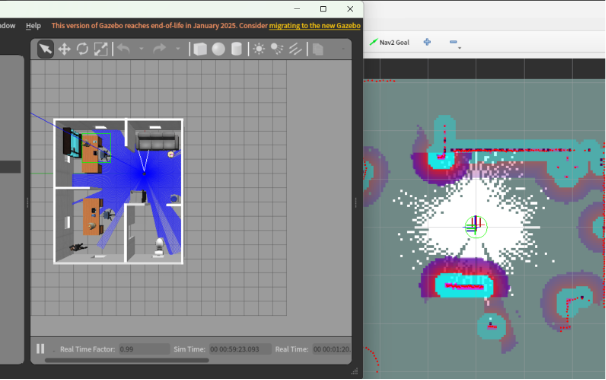Pause the Gazebo simulation

[40, 349]
